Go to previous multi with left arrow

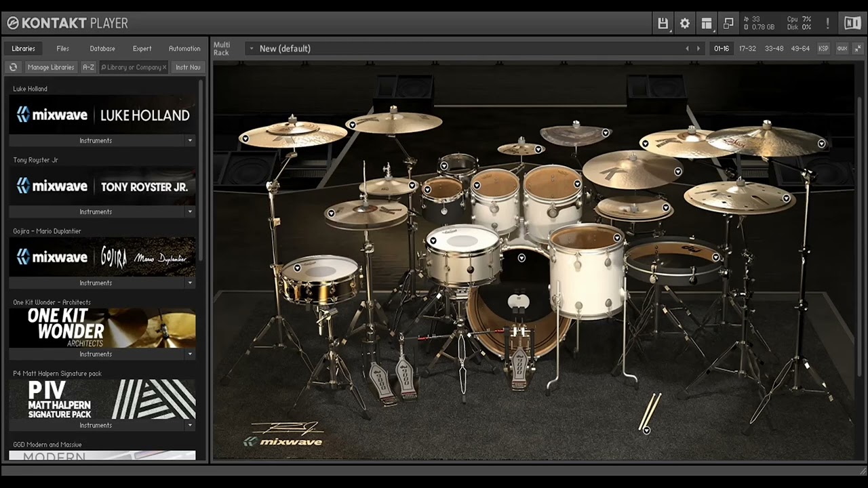pyautogui.click(x=687, y=48)
